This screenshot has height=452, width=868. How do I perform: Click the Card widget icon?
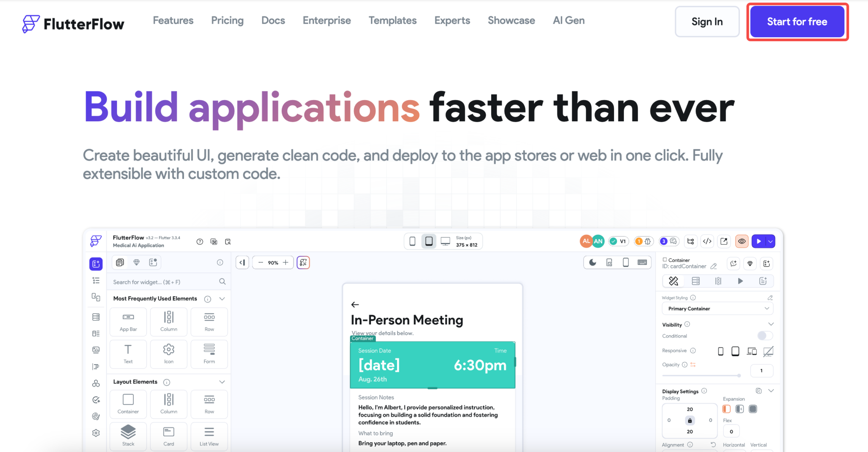click(169, 436)
